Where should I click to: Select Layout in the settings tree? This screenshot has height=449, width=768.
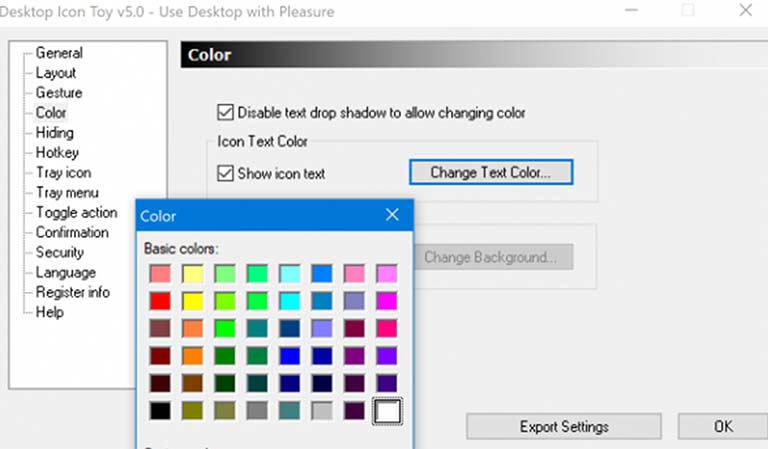pyautogui.click(x=56, y=73)
